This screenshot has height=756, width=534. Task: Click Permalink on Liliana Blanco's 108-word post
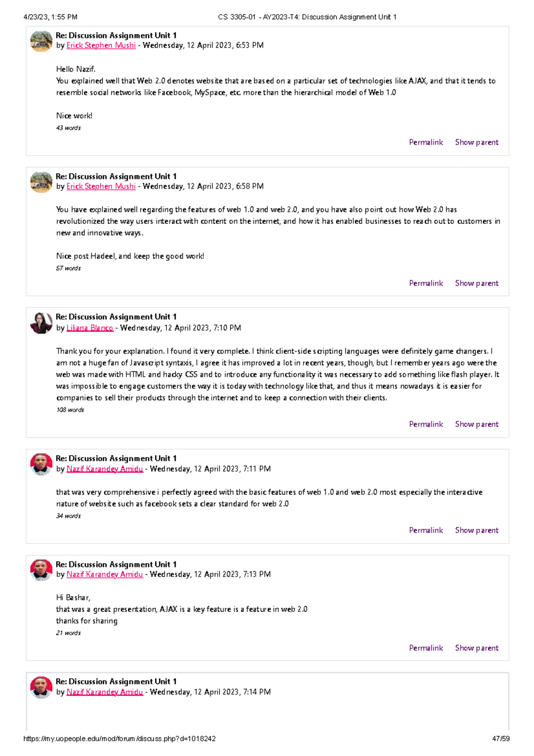click(426, 424)
